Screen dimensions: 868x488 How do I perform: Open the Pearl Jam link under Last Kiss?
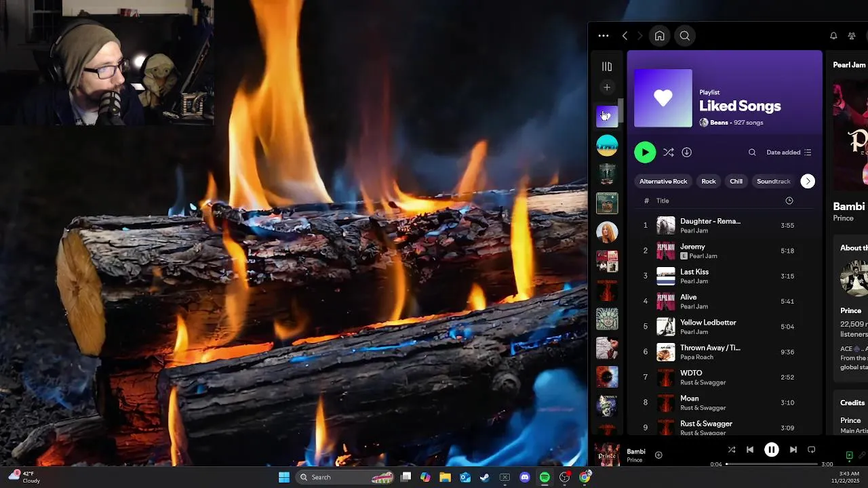[x=694, y=281]
